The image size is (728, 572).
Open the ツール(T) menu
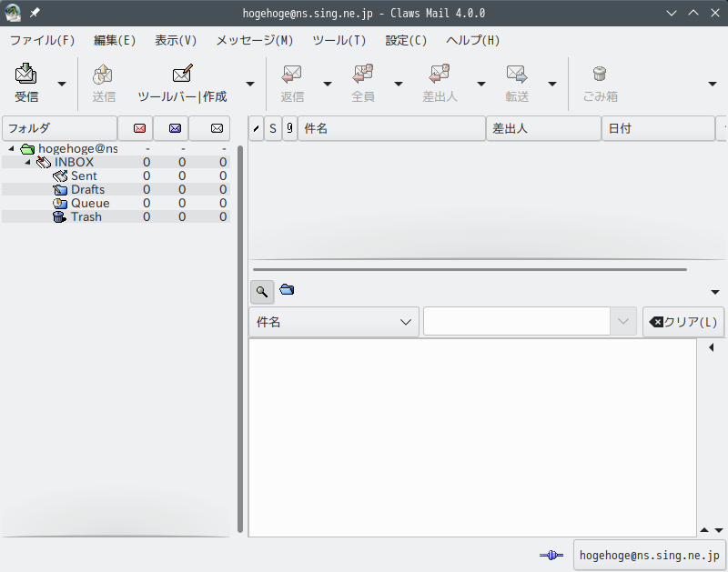click(x=339, y=40)
